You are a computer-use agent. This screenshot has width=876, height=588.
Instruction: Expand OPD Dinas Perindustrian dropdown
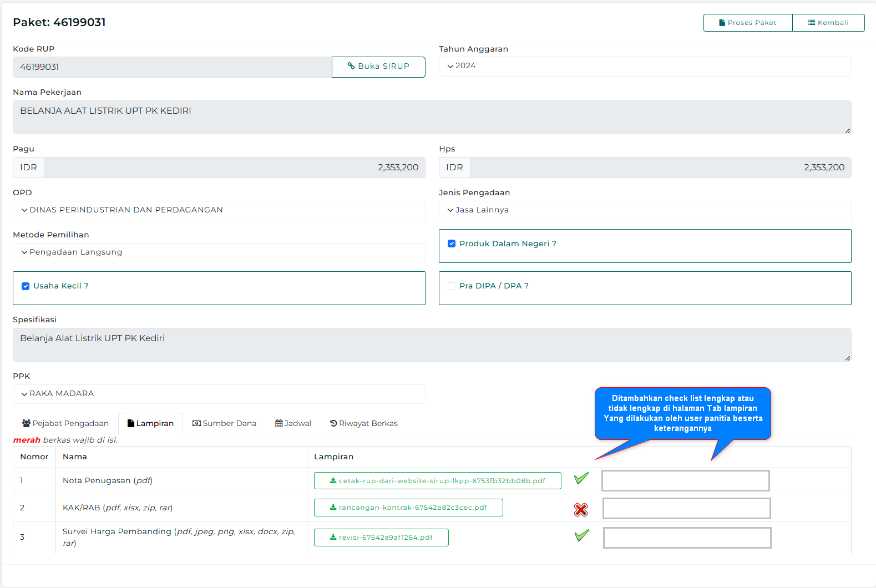tap(219, 210)
